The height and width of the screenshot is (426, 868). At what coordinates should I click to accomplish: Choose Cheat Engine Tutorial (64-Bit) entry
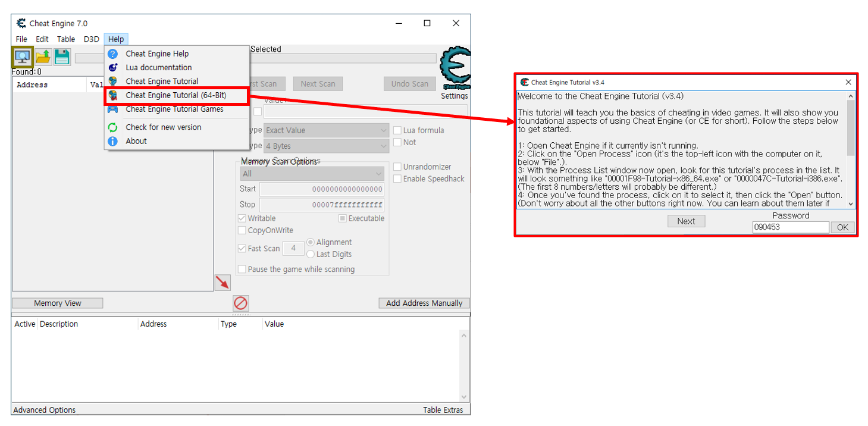point(176,95)
